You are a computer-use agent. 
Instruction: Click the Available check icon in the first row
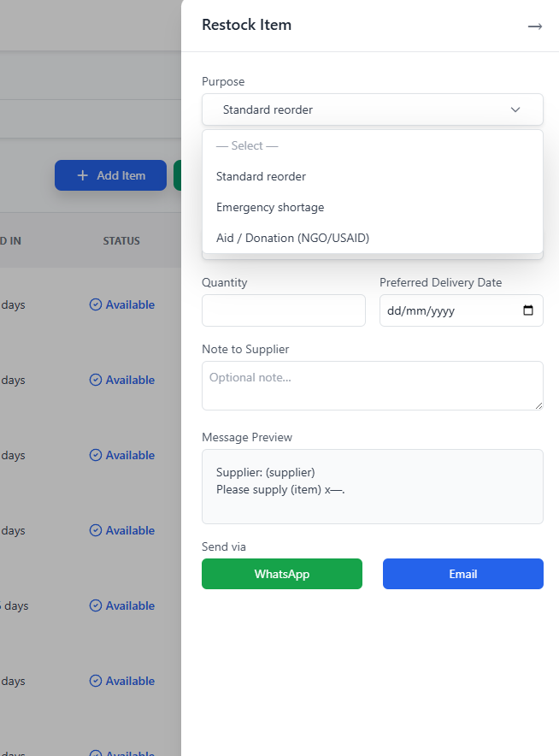point(94,304)
